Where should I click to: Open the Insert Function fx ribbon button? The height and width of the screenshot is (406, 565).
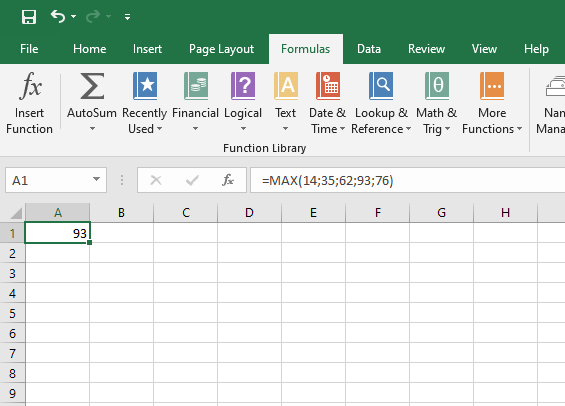30,103
